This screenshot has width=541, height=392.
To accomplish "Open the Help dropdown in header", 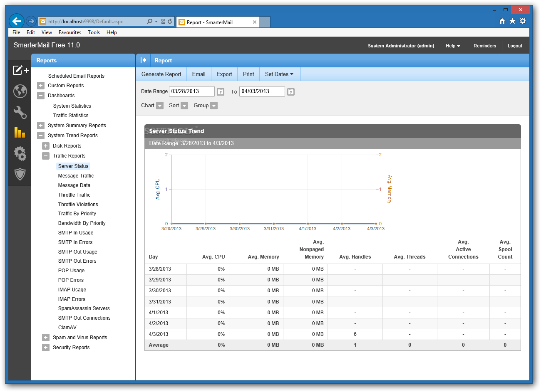I will coord(453,46).
